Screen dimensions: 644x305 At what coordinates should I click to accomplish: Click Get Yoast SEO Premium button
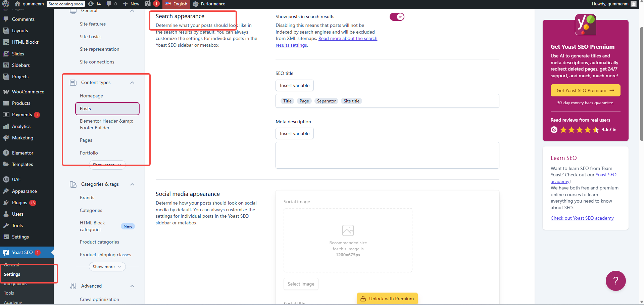[x=585, y=90]
